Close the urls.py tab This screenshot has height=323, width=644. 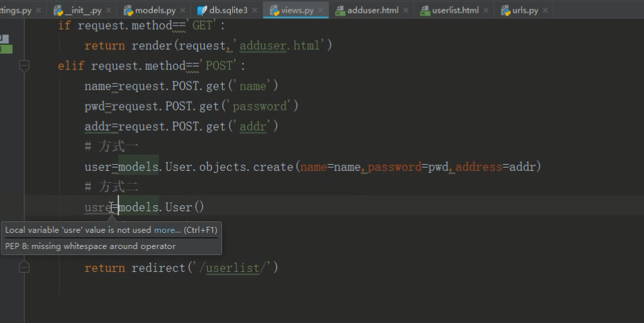click(x=546, y=10)
